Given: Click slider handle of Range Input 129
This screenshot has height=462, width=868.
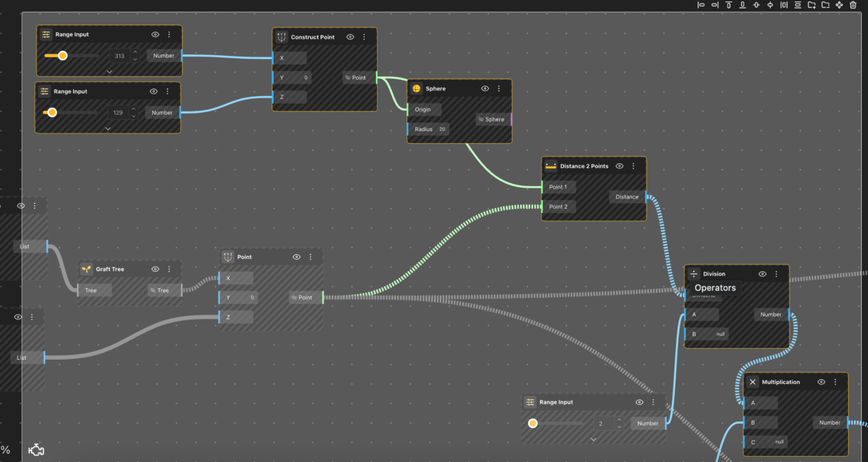Looking at the screenshot, I should (52, 113).
